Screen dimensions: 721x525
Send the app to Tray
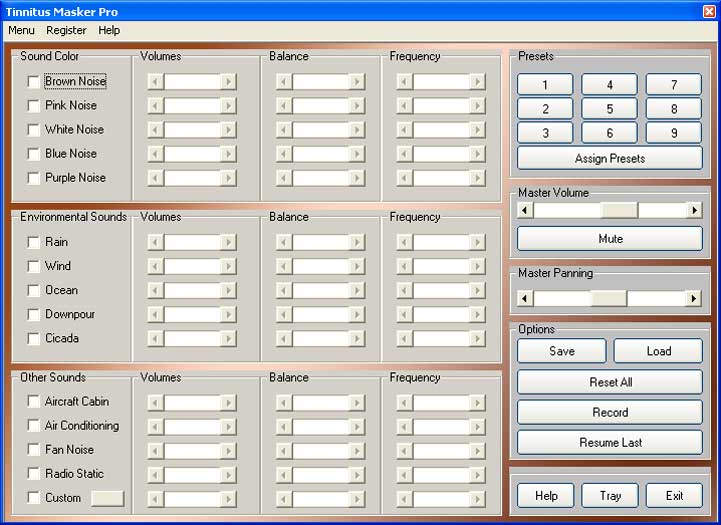(610, 496)
